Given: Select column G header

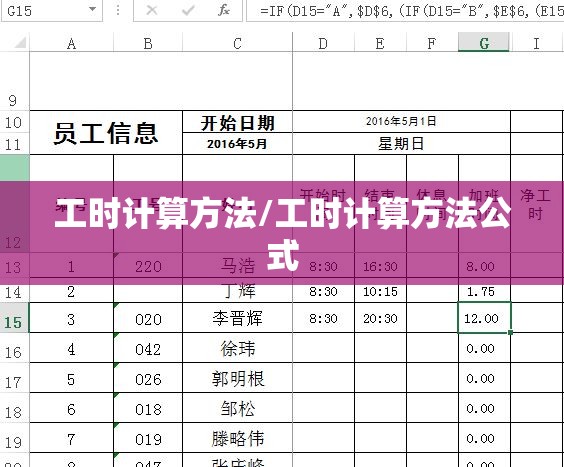Looking at the screenshot, I should point(484,43).
